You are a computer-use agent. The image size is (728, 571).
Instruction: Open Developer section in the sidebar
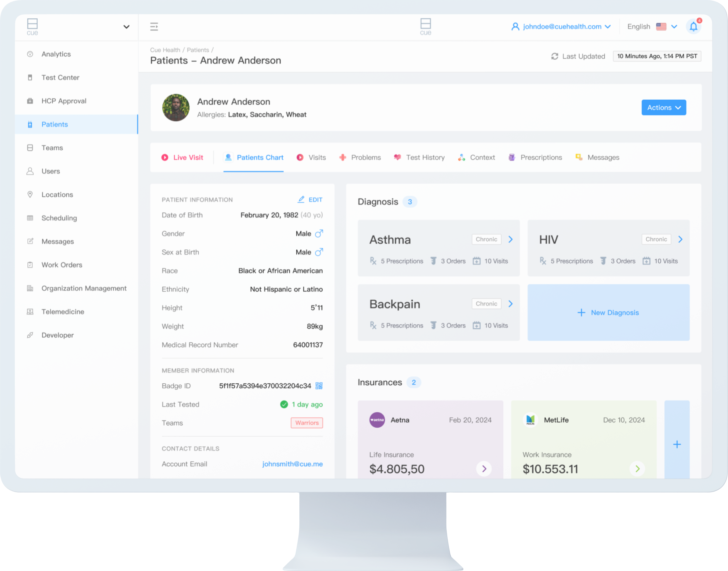(57, 335)
